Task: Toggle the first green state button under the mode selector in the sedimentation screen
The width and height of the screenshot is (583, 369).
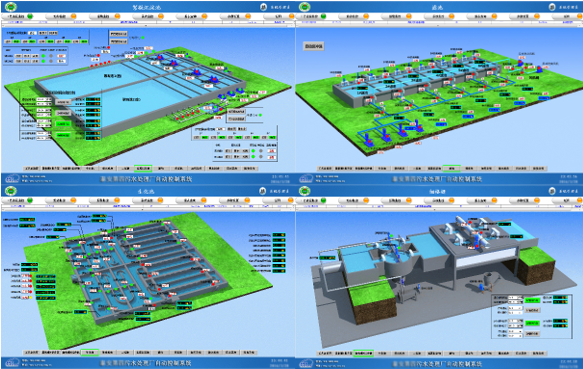Action: click(x=16, y=41)
